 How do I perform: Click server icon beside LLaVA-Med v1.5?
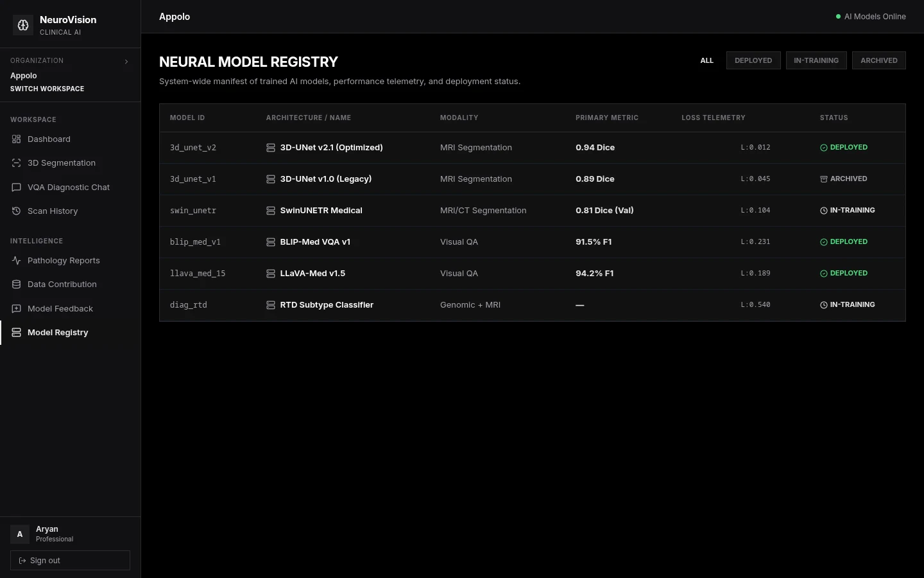tap(271, 274)
